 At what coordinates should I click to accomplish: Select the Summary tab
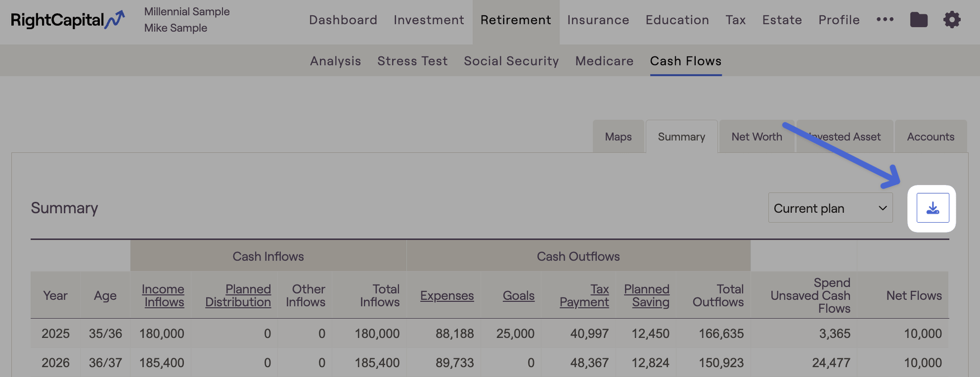coord(681,137)
